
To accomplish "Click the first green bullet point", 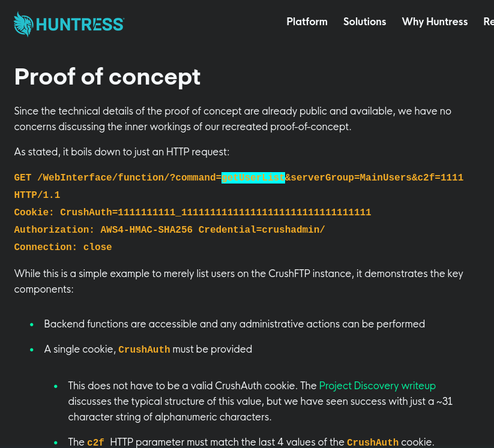I will (31, 324).
